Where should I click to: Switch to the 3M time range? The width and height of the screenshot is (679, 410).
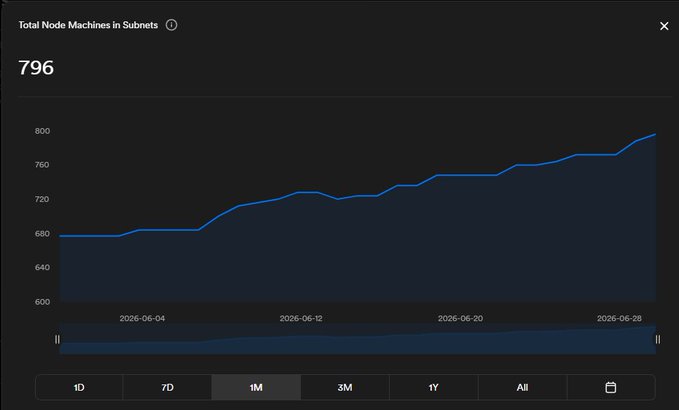point(345,387)
